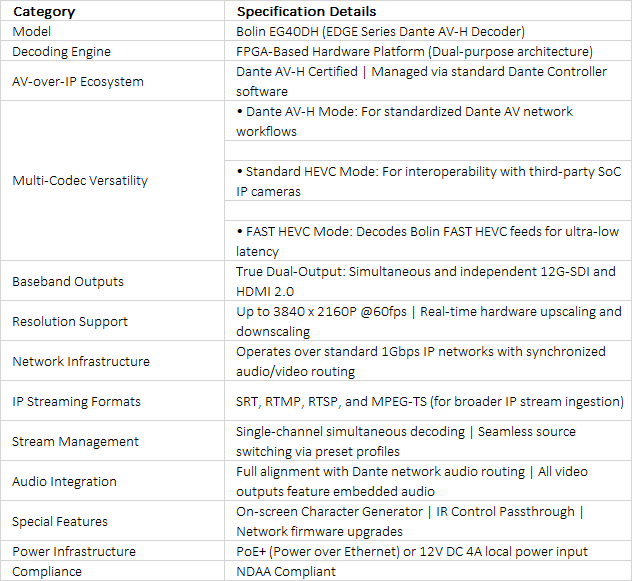Click the Decoding Engine label cell
The image size is (632, 581).
coord(112,51)
